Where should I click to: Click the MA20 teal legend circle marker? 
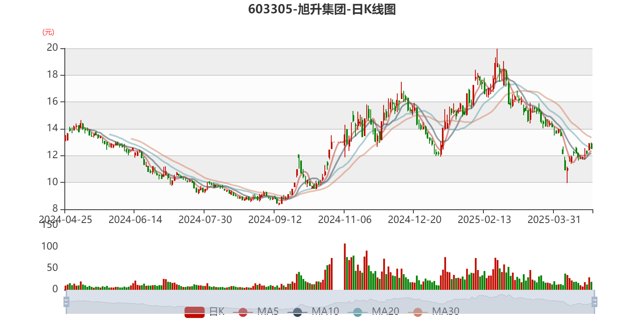point(357,312)
